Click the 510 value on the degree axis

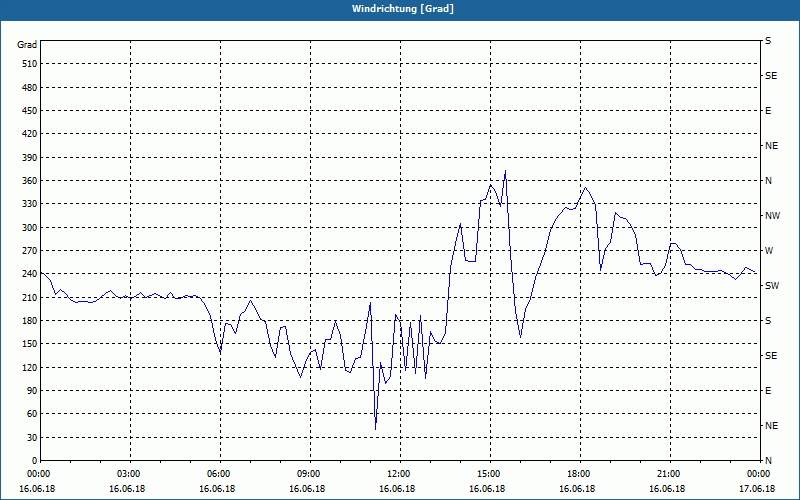click(x=30, y=64)
